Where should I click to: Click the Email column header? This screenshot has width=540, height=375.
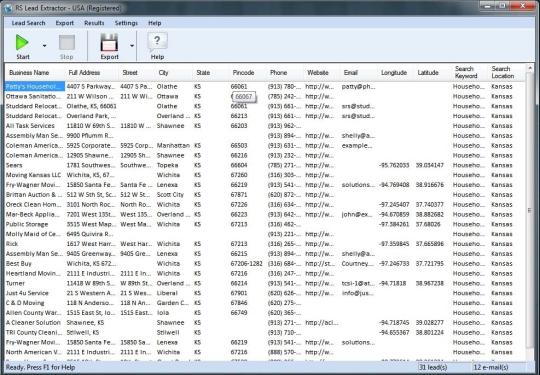359,73
